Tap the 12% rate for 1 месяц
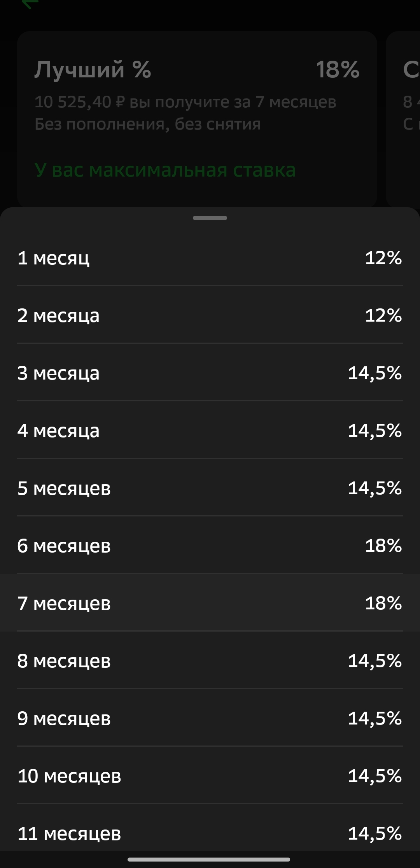420x868 pixels. click(x=383, y=257)
